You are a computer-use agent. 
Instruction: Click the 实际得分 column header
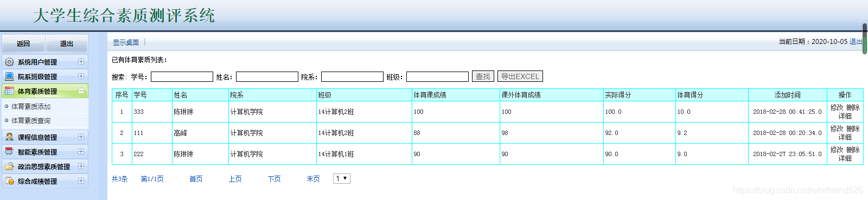point(640,95)
